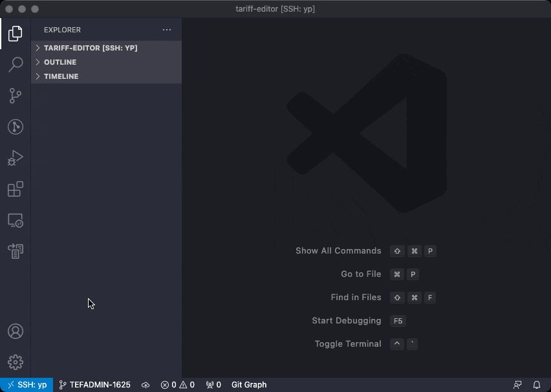Open Git Graph from the status bar
This screenshot has height=392, width=551.
249,384
